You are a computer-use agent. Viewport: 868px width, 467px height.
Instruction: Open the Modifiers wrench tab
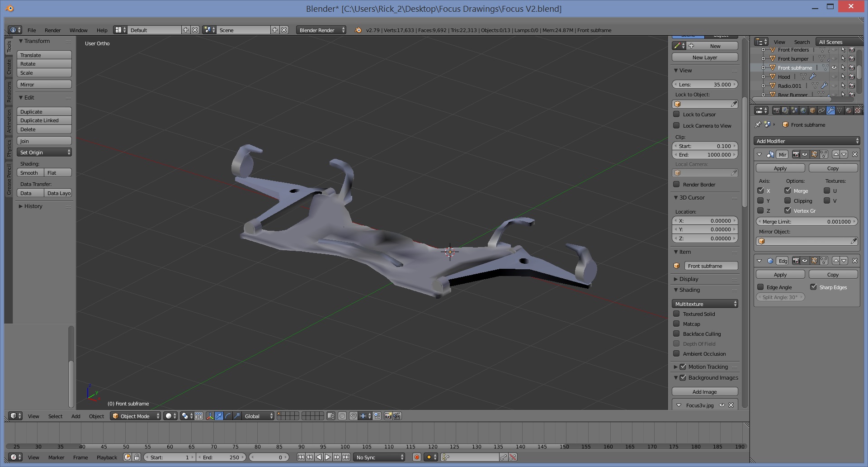pyautogui.click(x=831, y=110)
